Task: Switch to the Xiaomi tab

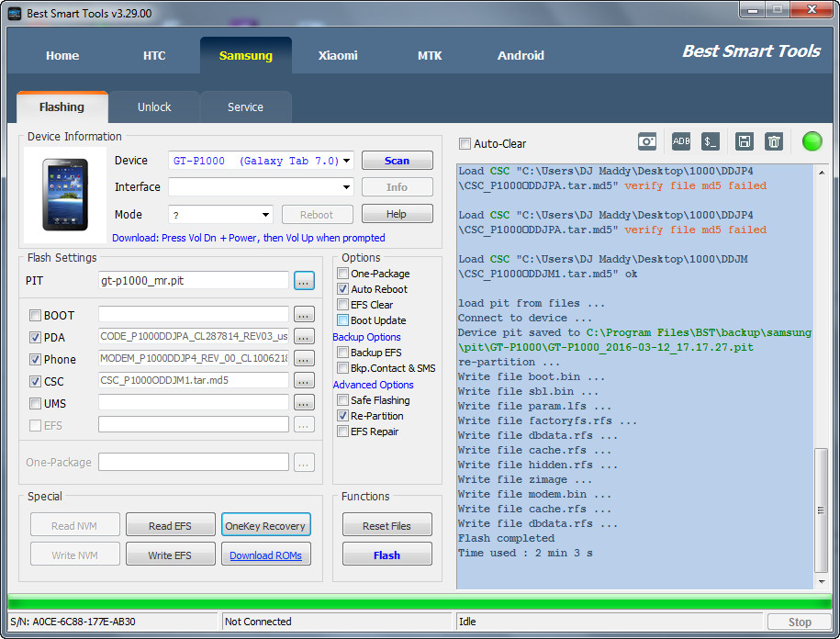Action: (338, 56)
